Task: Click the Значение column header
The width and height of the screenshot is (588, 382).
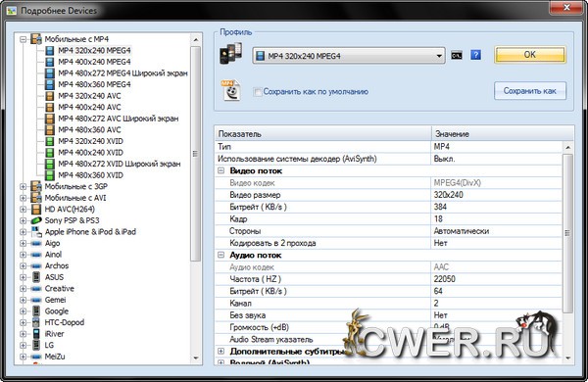Action: coord(503,134)
